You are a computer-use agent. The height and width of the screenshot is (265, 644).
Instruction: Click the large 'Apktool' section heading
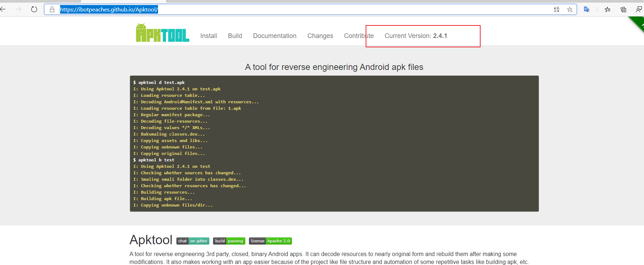[151, 240]
